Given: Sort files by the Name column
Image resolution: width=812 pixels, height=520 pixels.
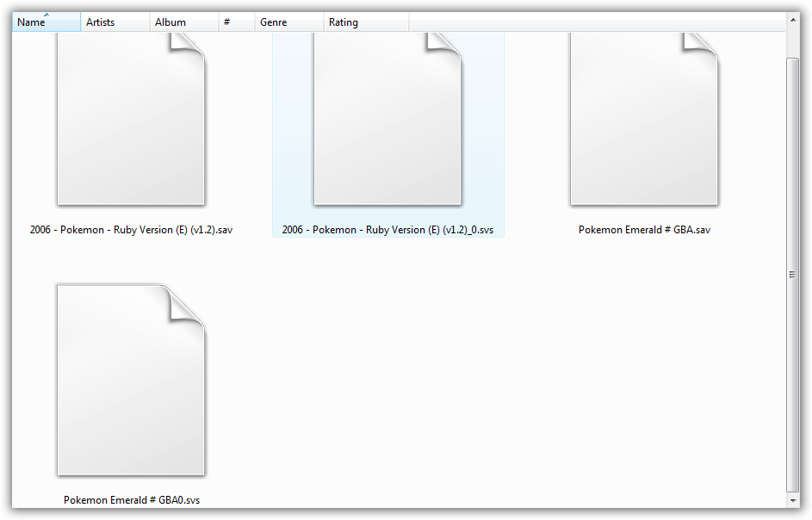Looking at the screenshot, I should click(46, 22).
